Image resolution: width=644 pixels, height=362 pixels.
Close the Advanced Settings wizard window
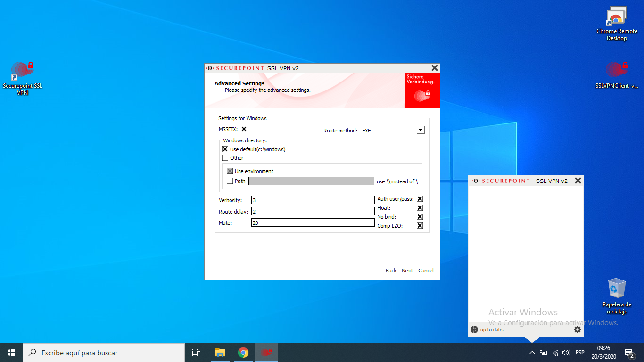click(435, 68)
